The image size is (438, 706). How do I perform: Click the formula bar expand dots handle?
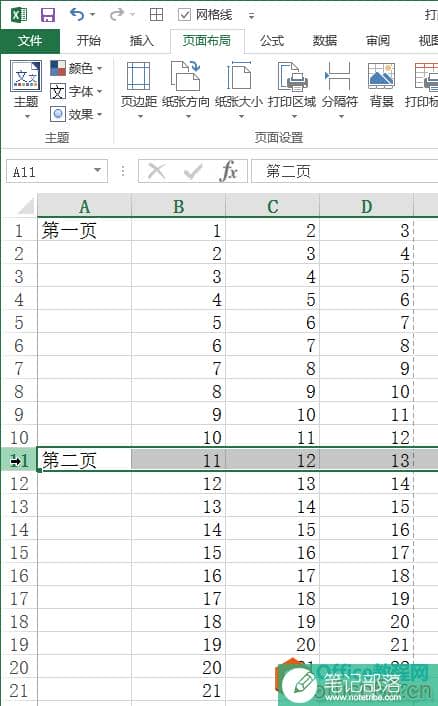[x=123, y=171]
